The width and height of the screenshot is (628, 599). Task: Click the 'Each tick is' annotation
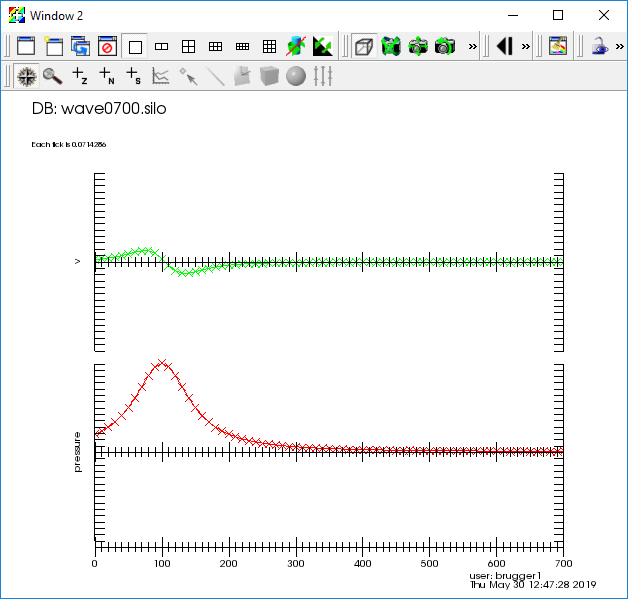68,145
